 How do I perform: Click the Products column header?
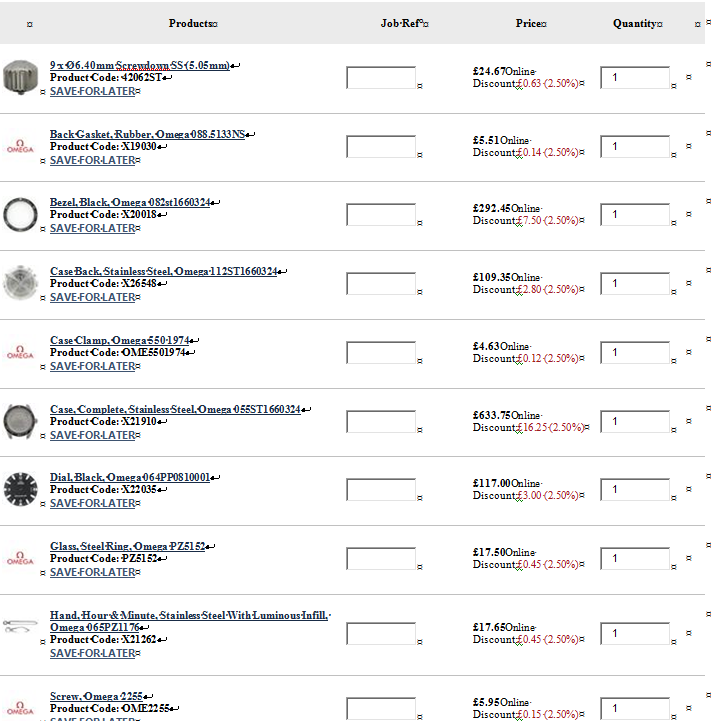190,23
